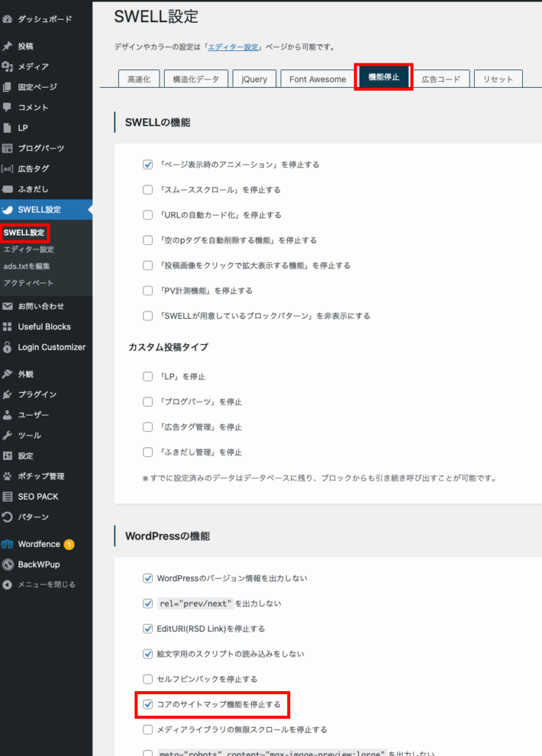Click the list icon beside SEO PACK
This screenshot has width=542, height=756.
7,497
